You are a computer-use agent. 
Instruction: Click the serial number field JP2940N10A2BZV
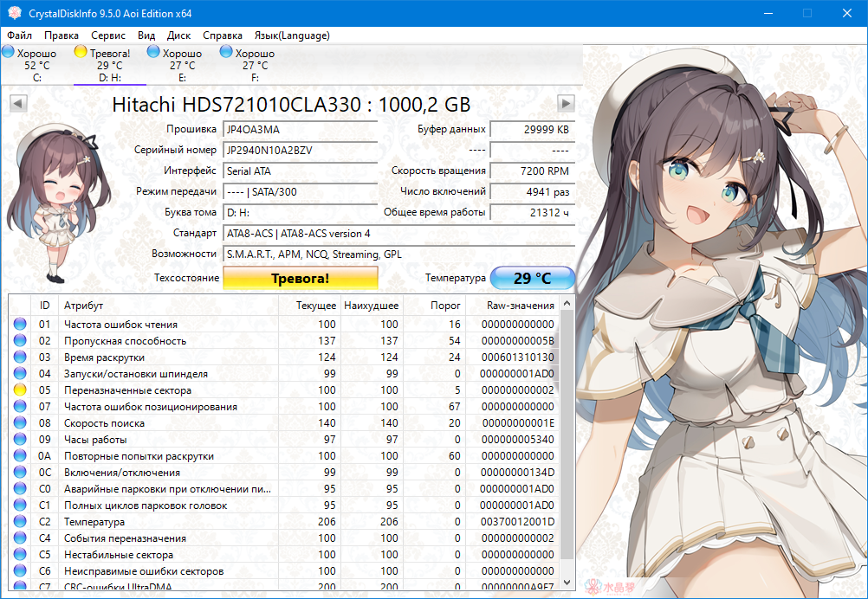pyautogui.click(x=300, y=150)
